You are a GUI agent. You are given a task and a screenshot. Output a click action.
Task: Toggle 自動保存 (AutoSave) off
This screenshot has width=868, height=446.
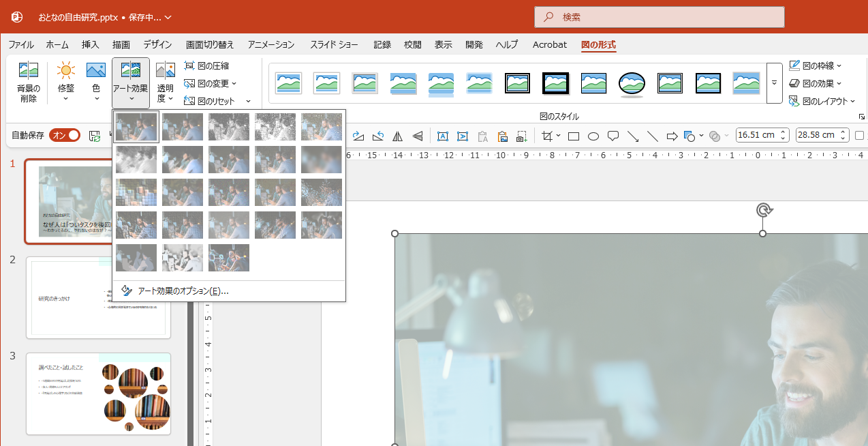[x=65, y=135]
